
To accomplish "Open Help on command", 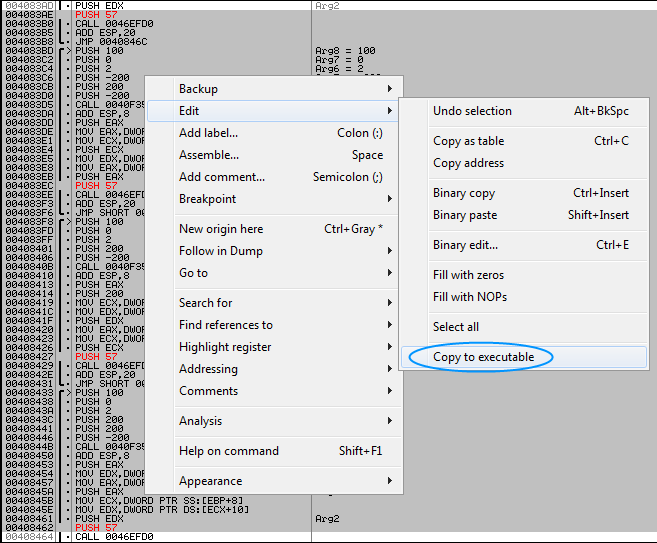I will (x=229, y=451).
